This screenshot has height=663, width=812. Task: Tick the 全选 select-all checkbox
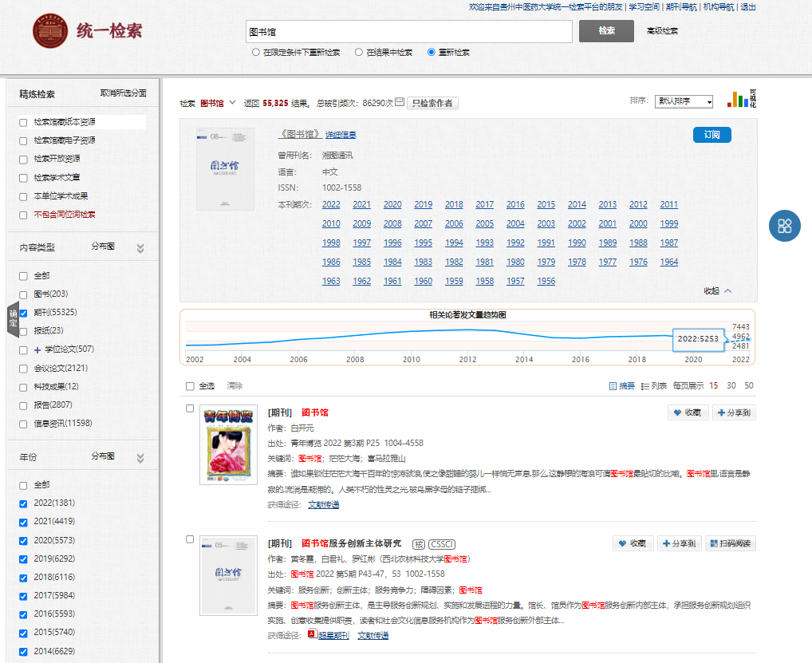pos(190,386)
